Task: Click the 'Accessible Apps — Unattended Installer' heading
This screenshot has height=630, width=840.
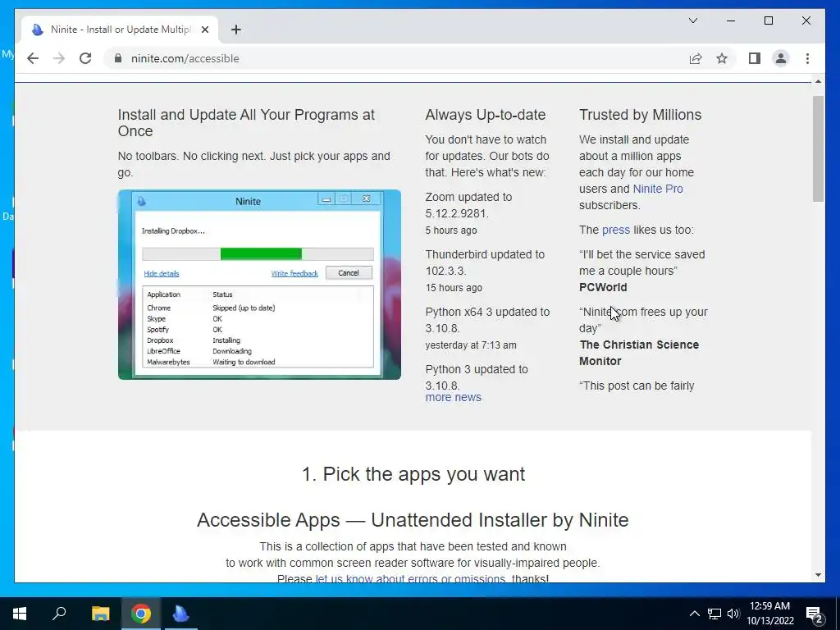Action: [x=413, y=519]
